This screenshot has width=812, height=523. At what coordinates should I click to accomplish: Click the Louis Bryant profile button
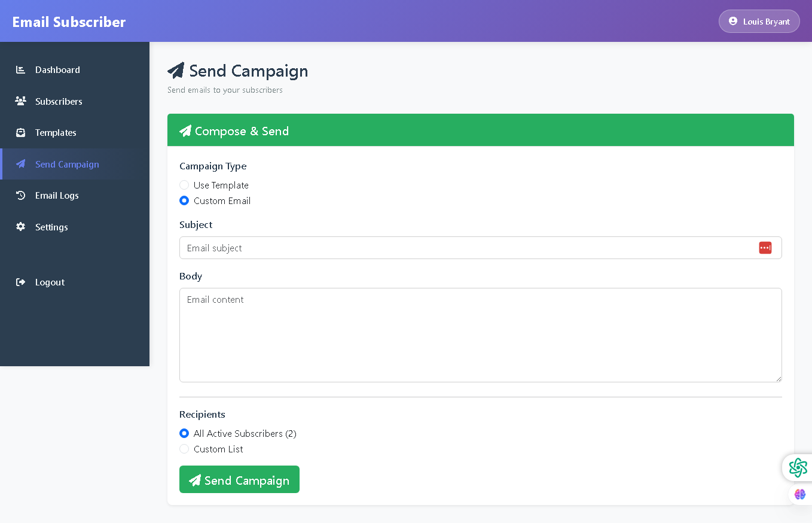click(759, 21)
